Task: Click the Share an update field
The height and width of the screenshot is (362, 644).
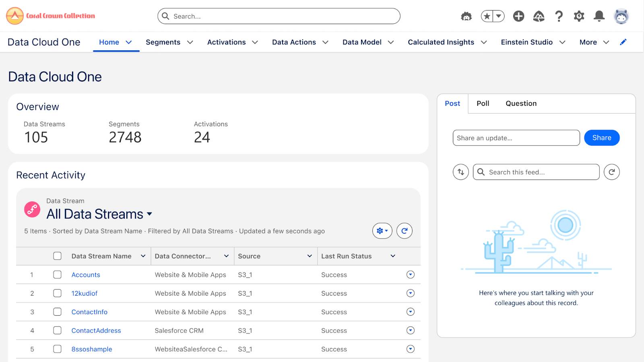Action: coord(516,138)
